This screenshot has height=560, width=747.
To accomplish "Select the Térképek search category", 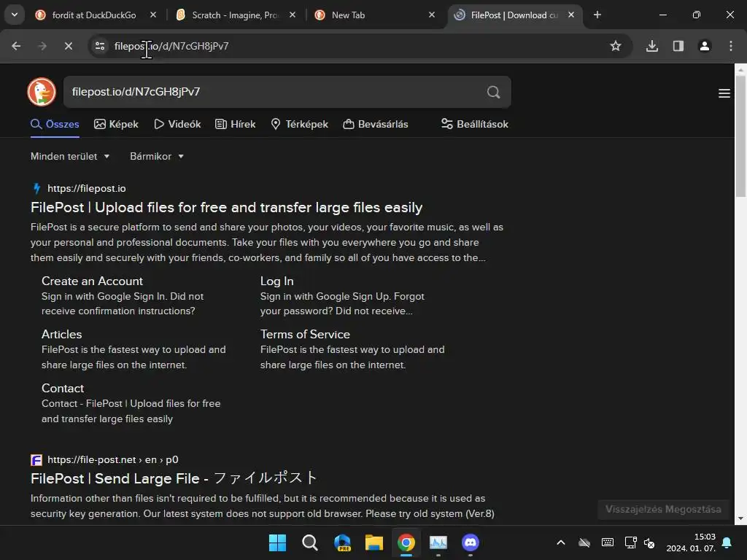I will coord(299,124).
